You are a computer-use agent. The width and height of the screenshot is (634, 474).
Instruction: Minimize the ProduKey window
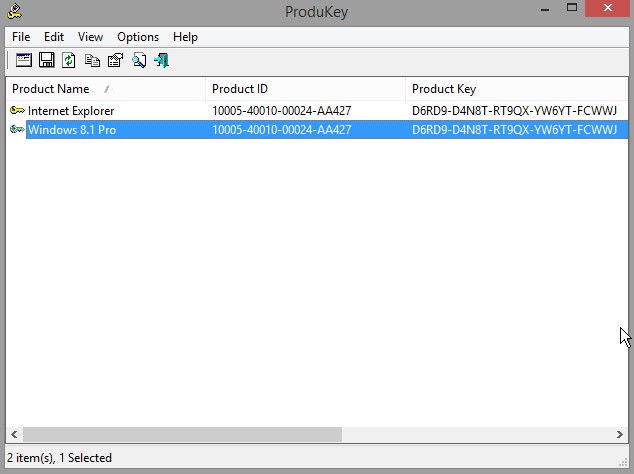pos(545,9)
